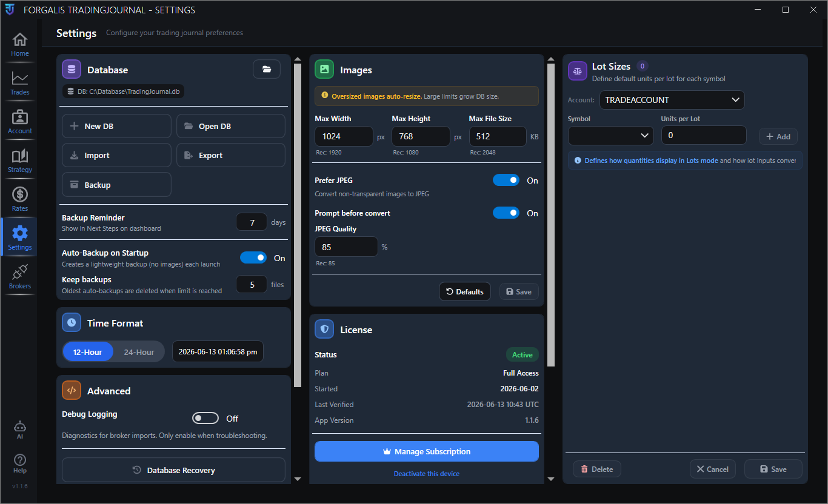The width and height of the screenshot is (828, 504).
Task: Click Deactivate this device link
Action: (x=427, y=474)
